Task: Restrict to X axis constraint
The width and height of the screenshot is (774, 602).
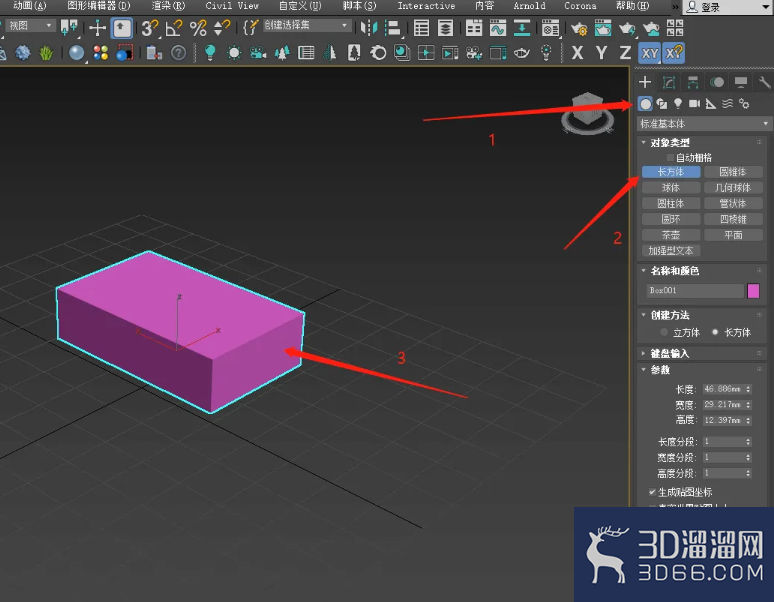Action: 577,53
